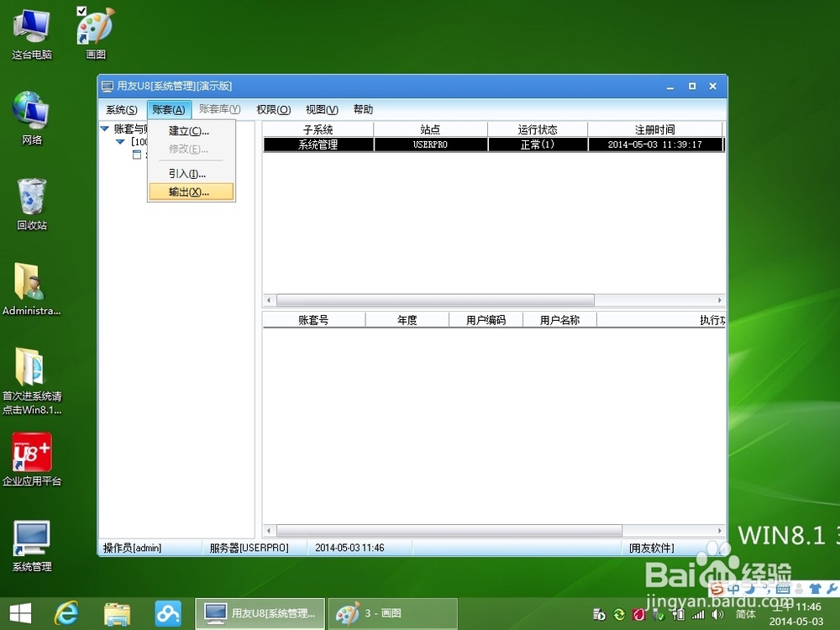This screenshot has height=630, width=840.
Task: Choose 建立(C)... from the 账套 menu
Action: tap(192, 131)
